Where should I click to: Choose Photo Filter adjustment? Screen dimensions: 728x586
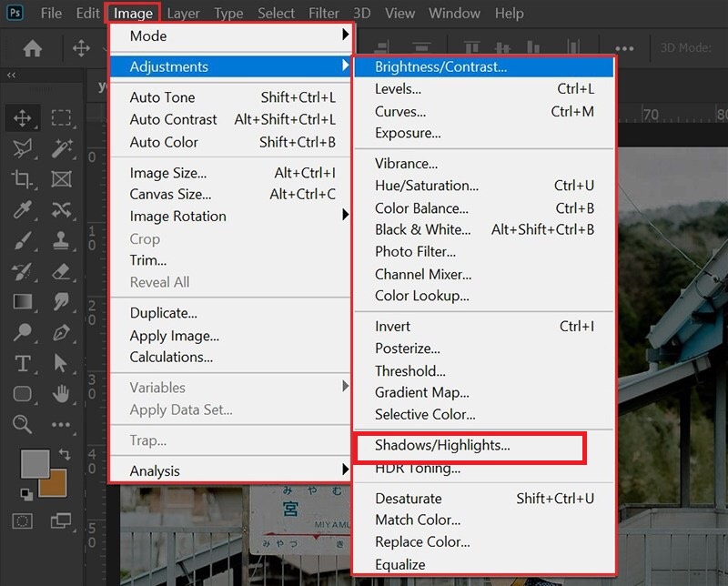click(484, 251)
